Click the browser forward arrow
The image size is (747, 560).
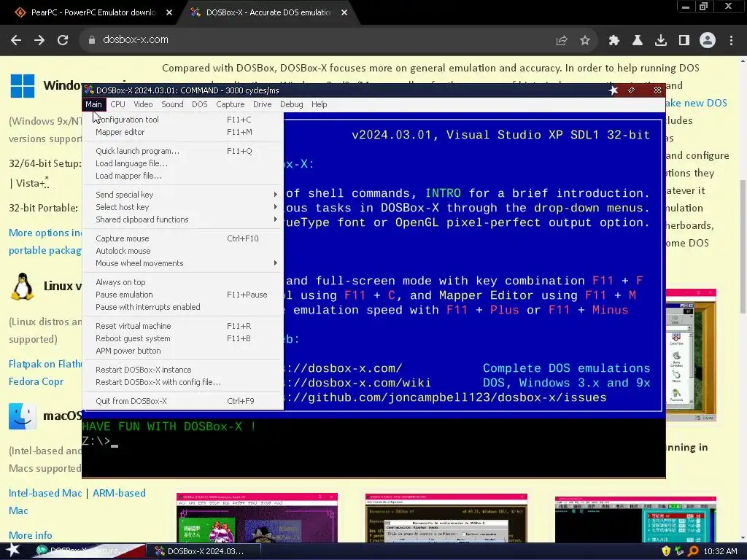point(39,40)
